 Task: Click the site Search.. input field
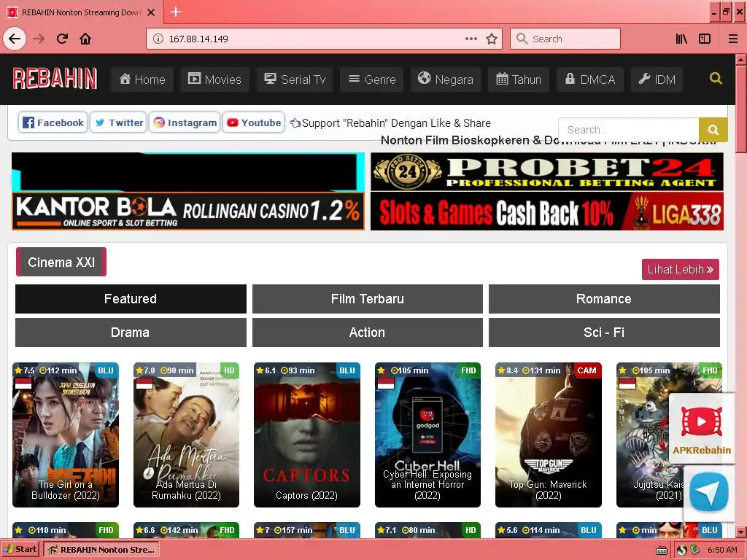[x=629, y=130]
